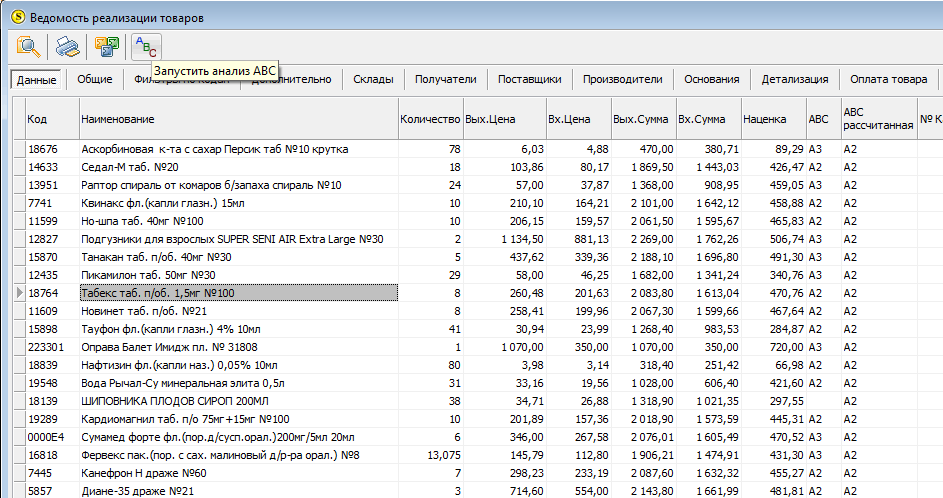
Task: Run ABC analysis via the ABC icon
Action: pos(146,46)
